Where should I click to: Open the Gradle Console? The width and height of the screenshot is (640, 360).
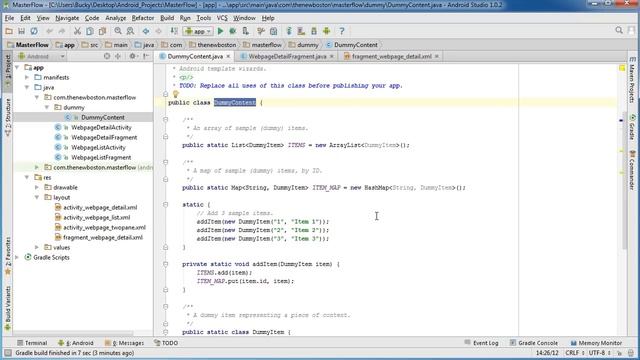[534, 343]
